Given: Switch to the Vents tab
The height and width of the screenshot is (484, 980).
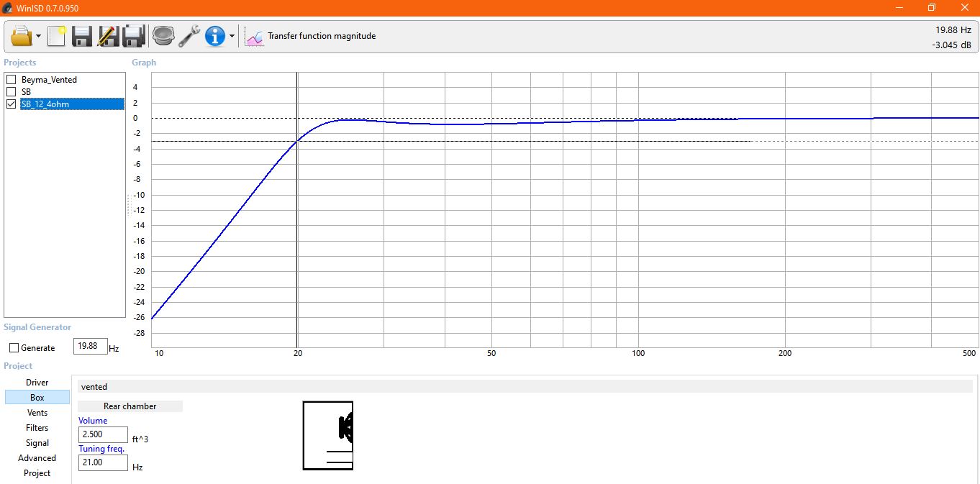Looking at the screenshot, I should (37, 413).
